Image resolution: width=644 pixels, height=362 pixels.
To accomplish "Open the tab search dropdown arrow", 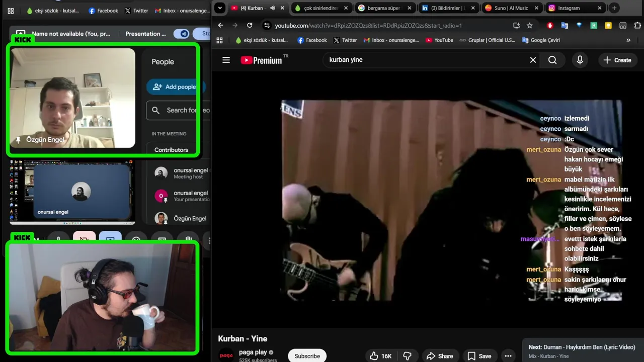I will (x=219, y=8).
